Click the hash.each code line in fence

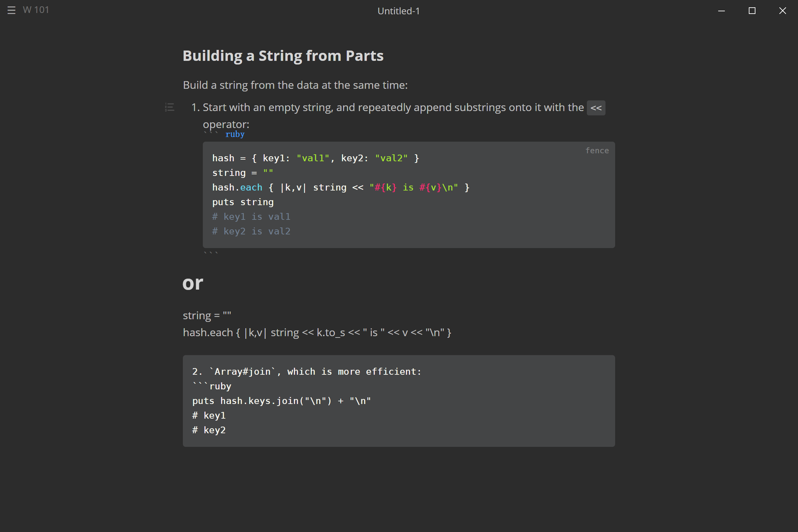click(340, 187)
